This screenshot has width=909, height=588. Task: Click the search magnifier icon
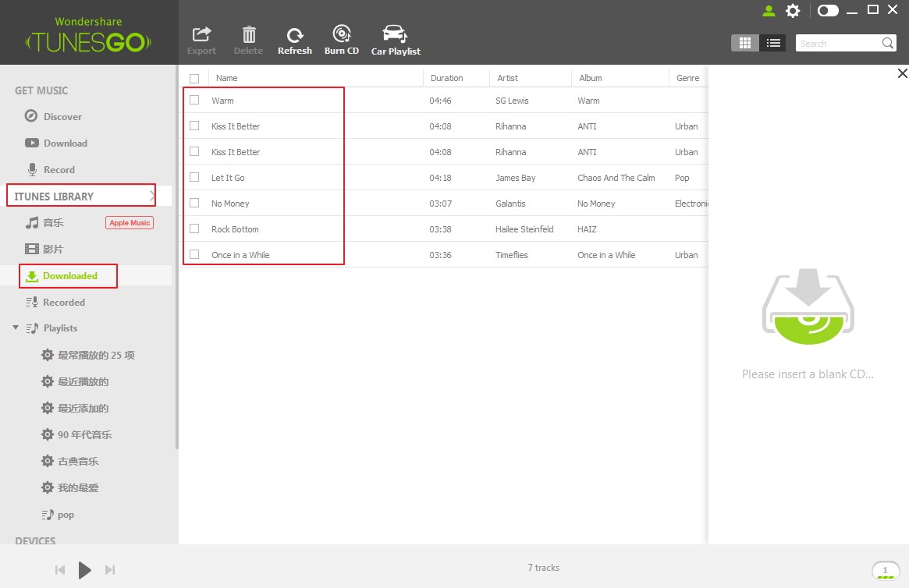tap(888, 43)
